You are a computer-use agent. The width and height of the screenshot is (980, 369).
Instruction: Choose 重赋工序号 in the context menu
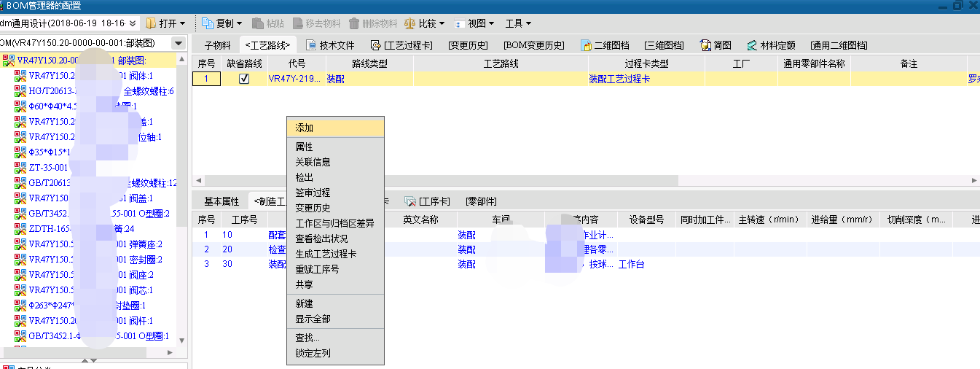[x=335, y=269]
